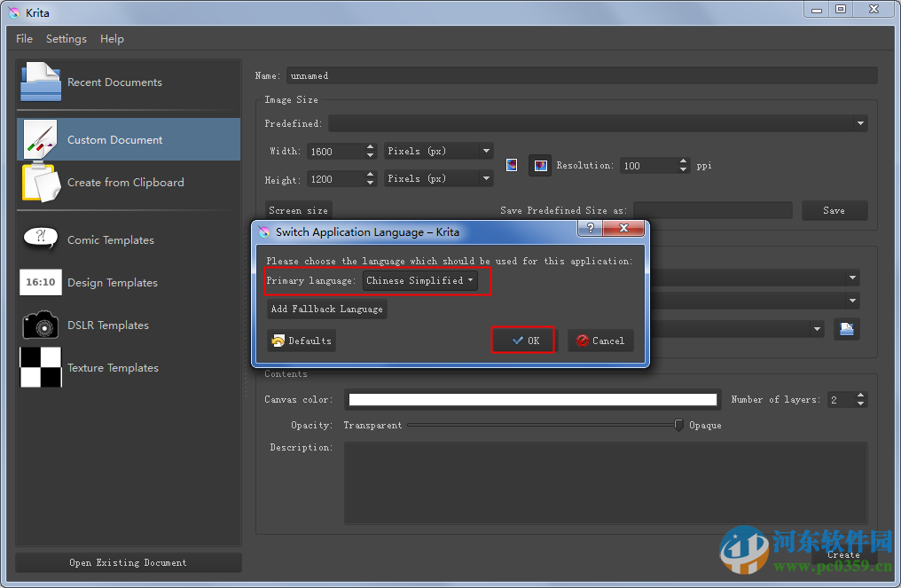Click Add Fallback Language
901x588 pixels.
click(327, 309)
